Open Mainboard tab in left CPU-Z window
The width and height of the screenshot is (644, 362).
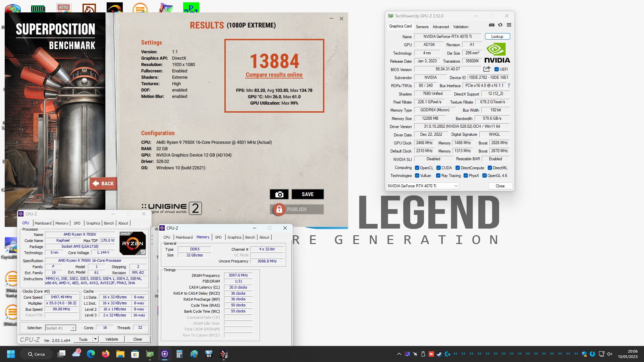[x=43, y=223]
